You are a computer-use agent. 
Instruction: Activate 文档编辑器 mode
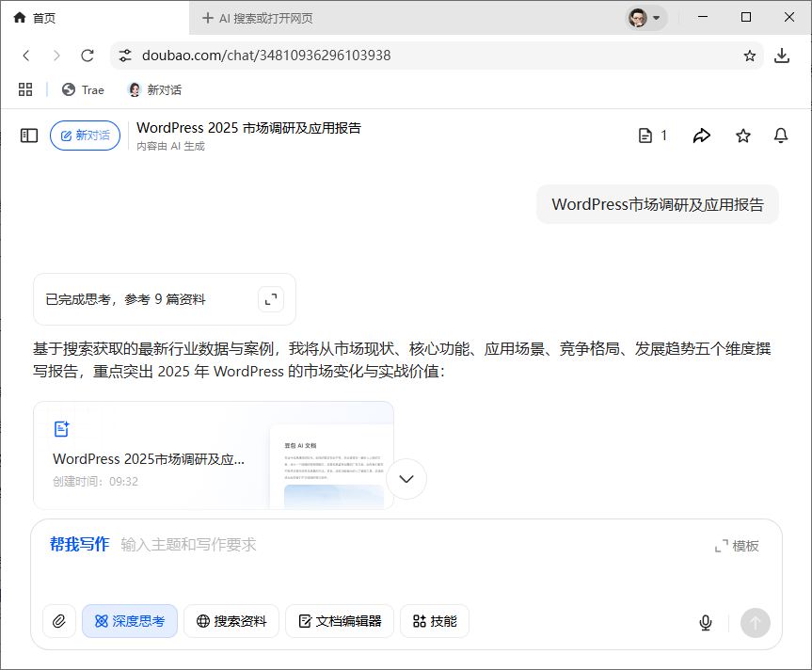tap(339, 621)
